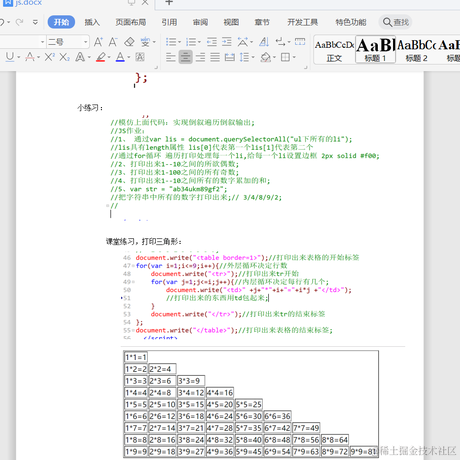Open a new document tab with plus
This screenshot has width=460, height=460.
169,2
